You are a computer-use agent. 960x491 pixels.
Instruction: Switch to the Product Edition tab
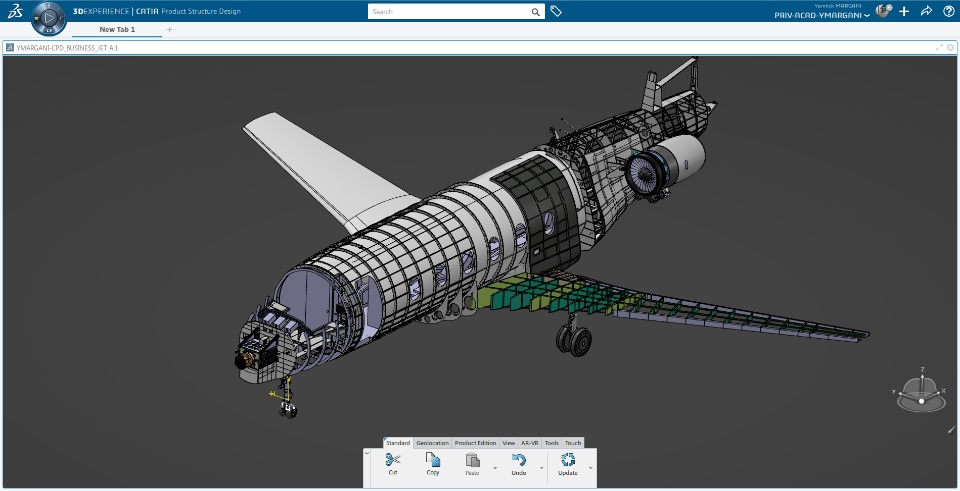point(475,443)
